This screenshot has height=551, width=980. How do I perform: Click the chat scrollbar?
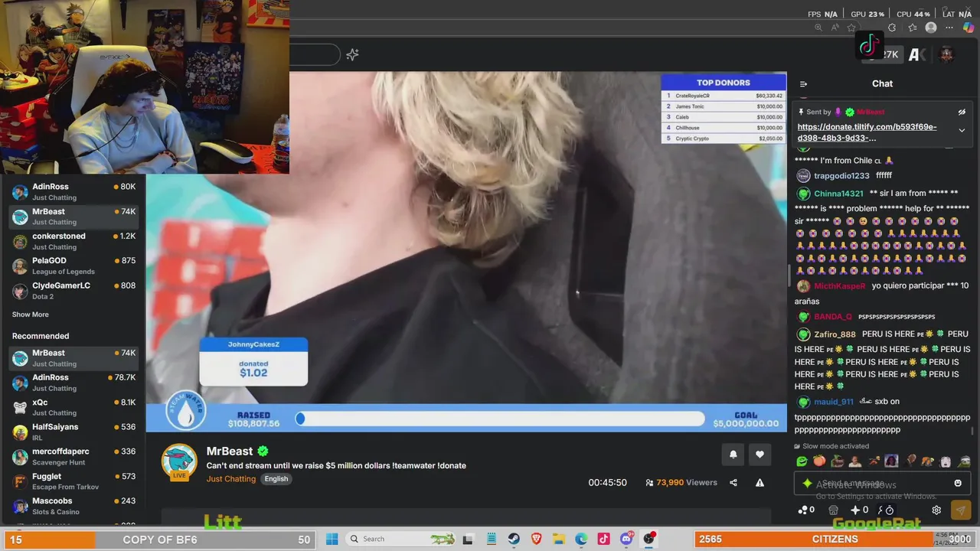[972, 431]
